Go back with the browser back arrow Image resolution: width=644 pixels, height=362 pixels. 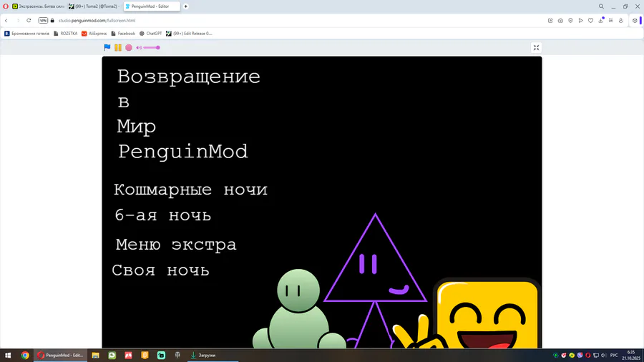(6, 21)
